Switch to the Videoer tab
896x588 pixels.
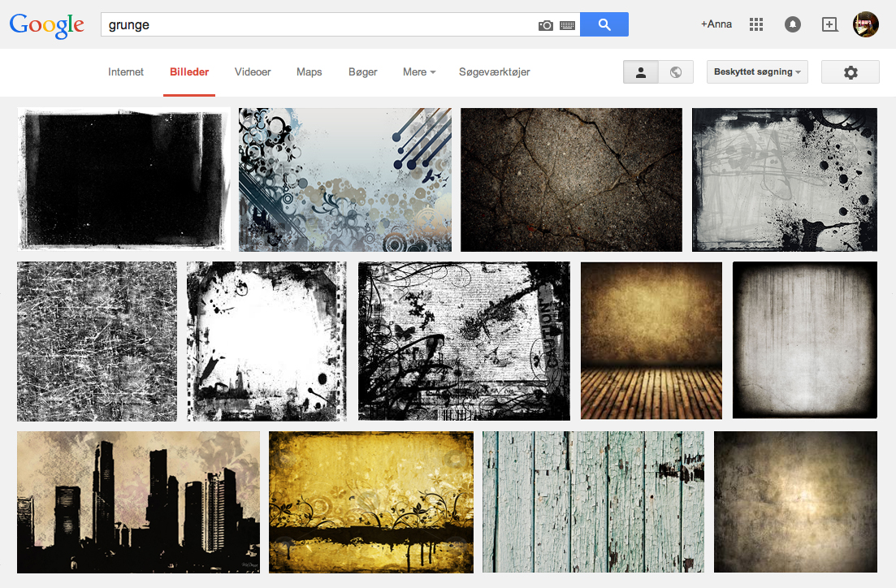253,72
